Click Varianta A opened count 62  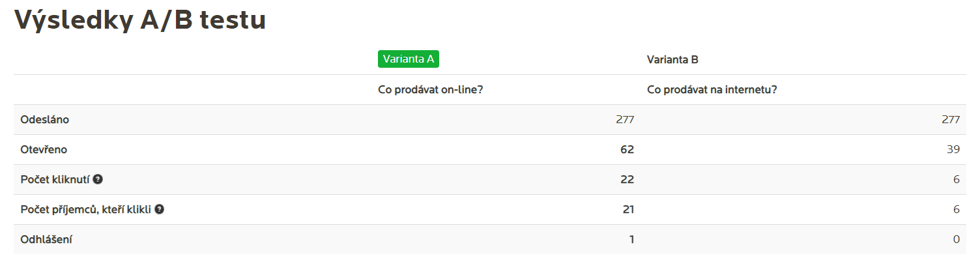pyautogui.click(x=627, y=150)
